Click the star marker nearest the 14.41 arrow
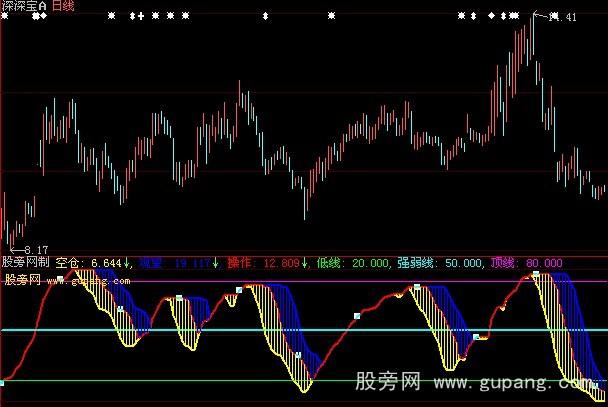The width and height of the screenshot is (608, 407). pyautogui.click(x=514, y=16)
